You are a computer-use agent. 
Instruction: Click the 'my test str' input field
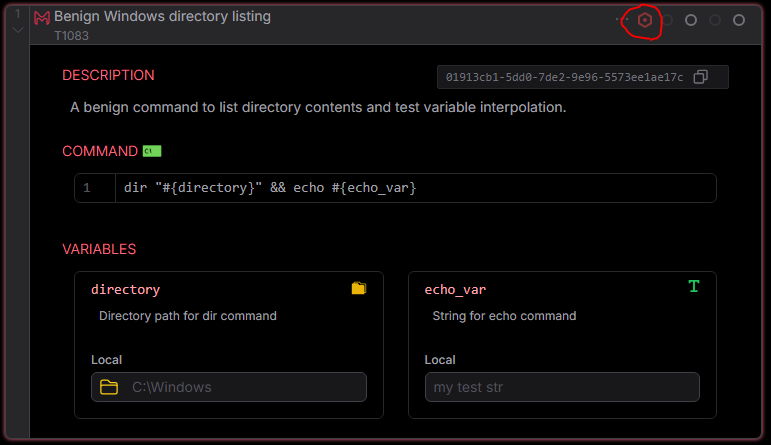click(x=561, y=387)
